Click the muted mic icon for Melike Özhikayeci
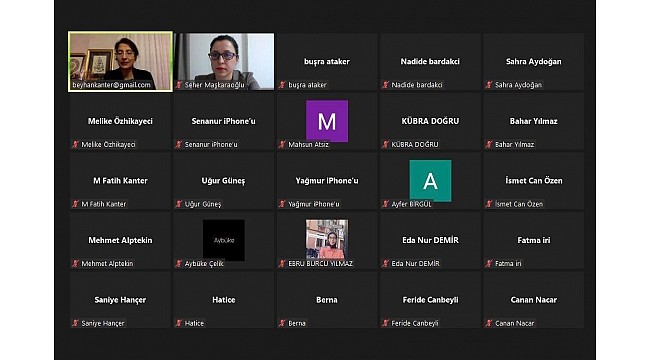650x360 pixels. coord(75,145)
